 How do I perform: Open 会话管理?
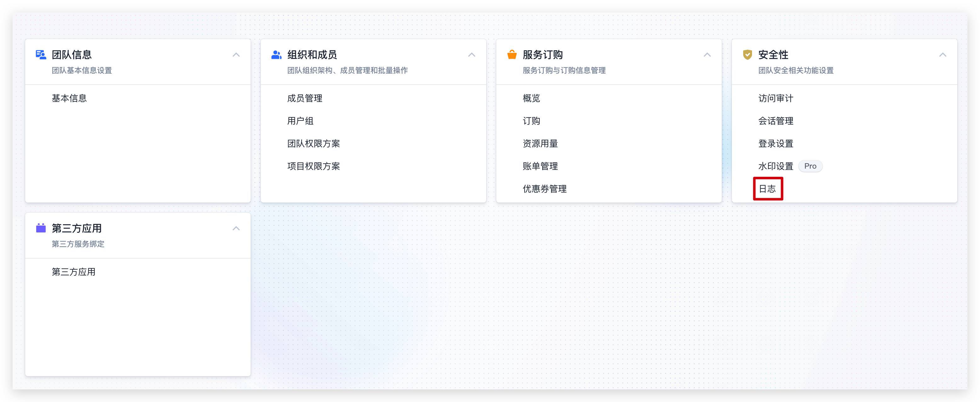pos(776,121)
